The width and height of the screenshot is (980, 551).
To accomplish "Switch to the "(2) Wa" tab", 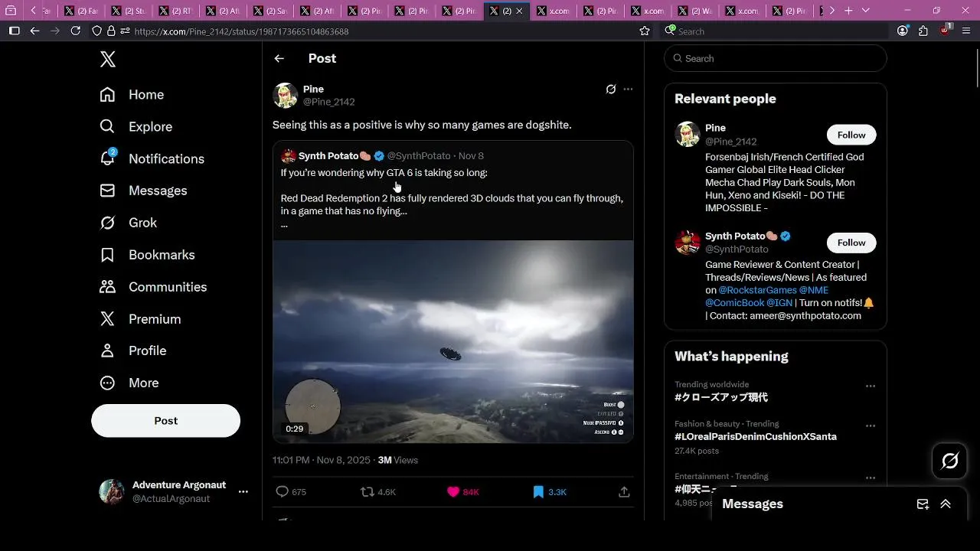I will [x=694, y=11].
